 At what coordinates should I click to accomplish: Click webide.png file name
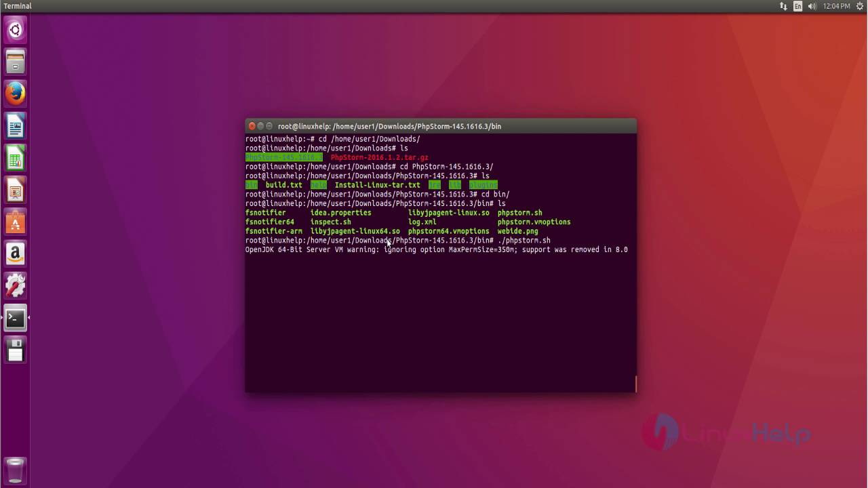point(518,231)
